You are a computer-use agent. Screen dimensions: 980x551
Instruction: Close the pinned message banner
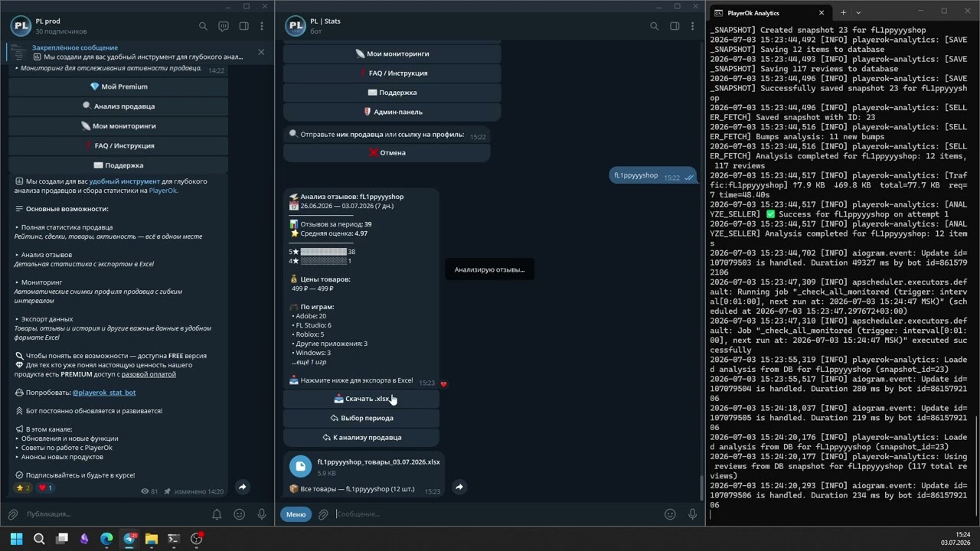point(261,52)
